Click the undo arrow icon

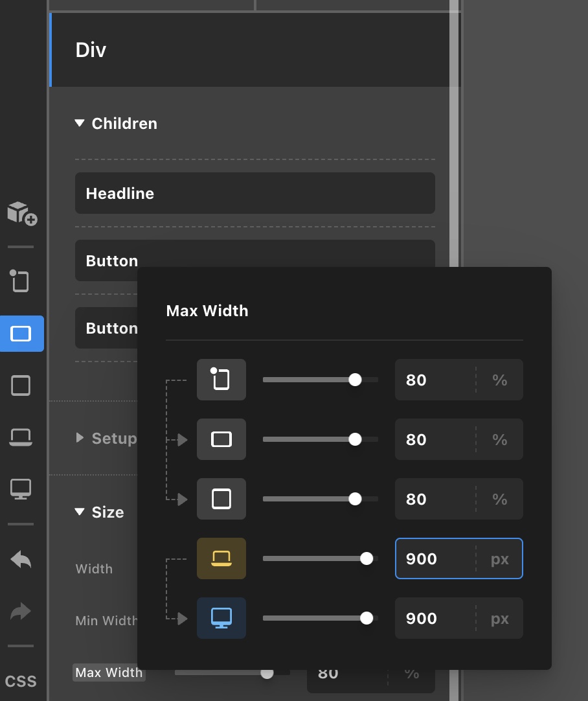coord(21,559)
